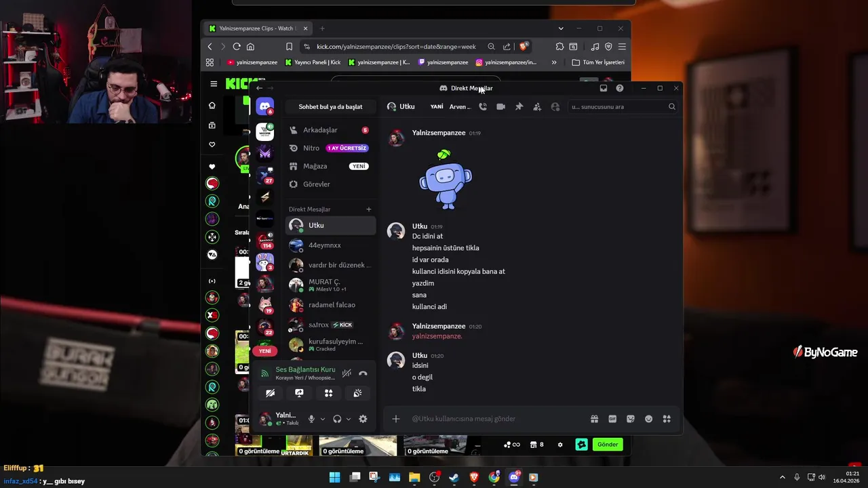This screenshot has height=488, width=868.
Task: Show more bookmarks chevron
Action: pos(554,62)
